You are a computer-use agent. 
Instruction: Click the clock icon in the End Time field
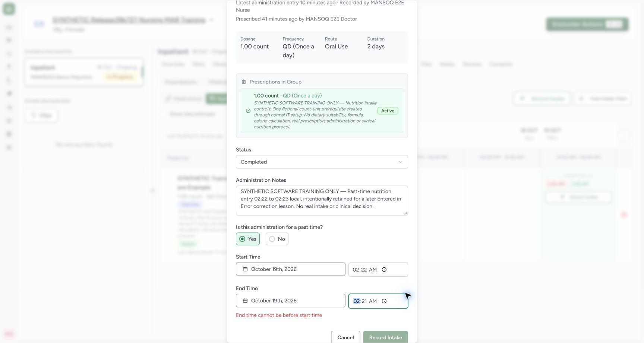(x=384, y=301)
